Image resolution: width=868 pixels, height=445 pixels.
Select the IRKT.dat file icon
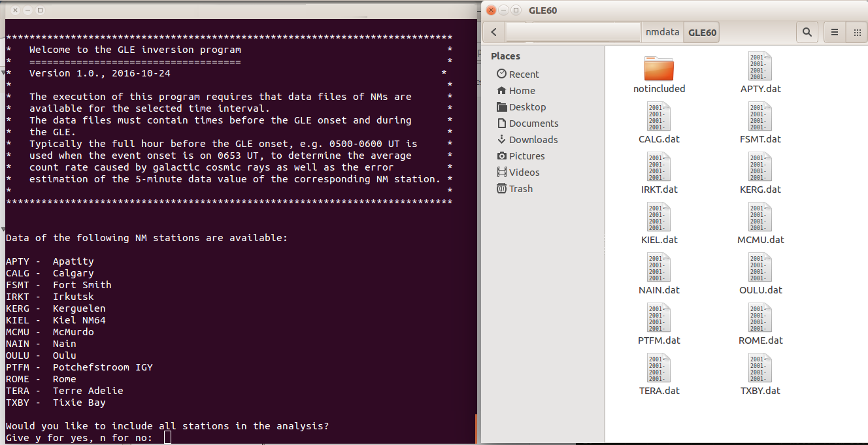coord(659,167)
